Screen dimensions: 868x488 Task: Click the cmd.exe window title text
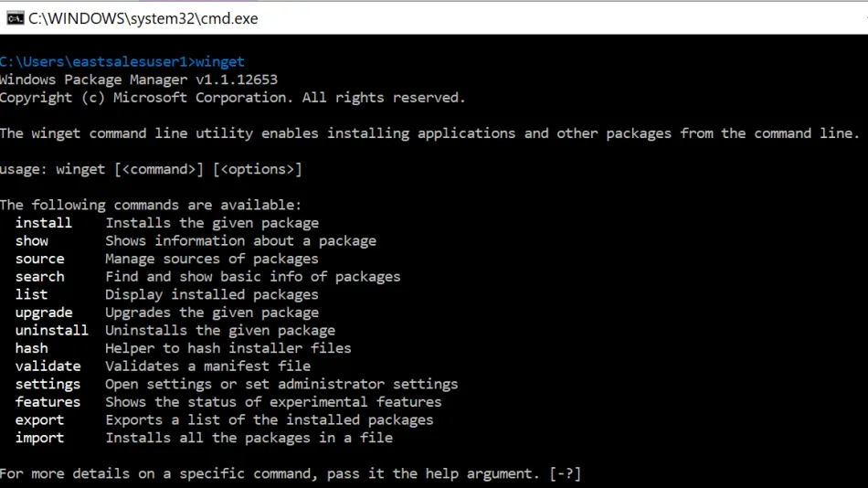(x=143, y=17)
